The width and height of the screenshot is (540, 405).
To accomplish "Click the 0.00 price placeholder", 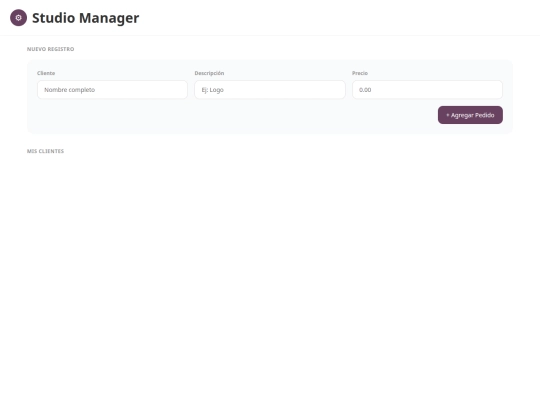I will [x=365, y=90].
